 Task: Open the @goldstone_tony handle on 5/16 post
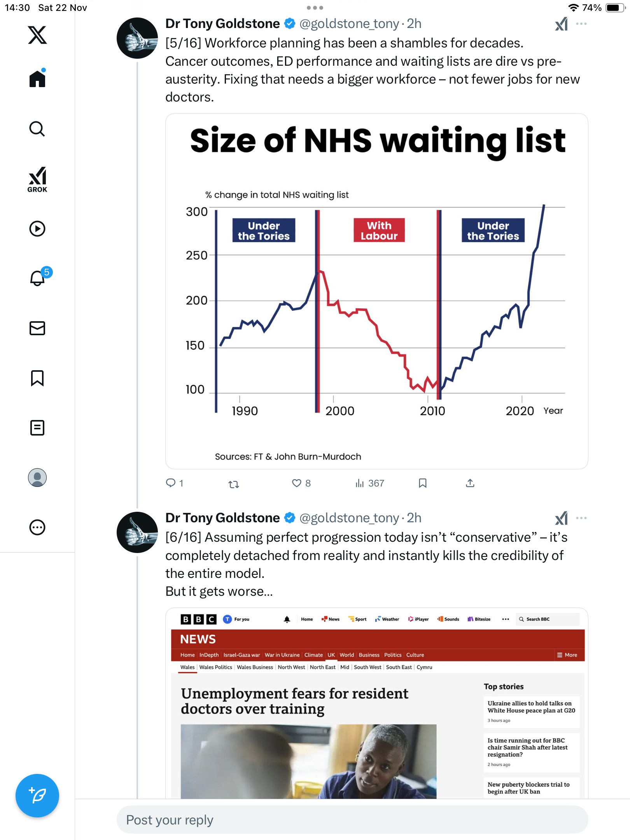pos(349,24)
